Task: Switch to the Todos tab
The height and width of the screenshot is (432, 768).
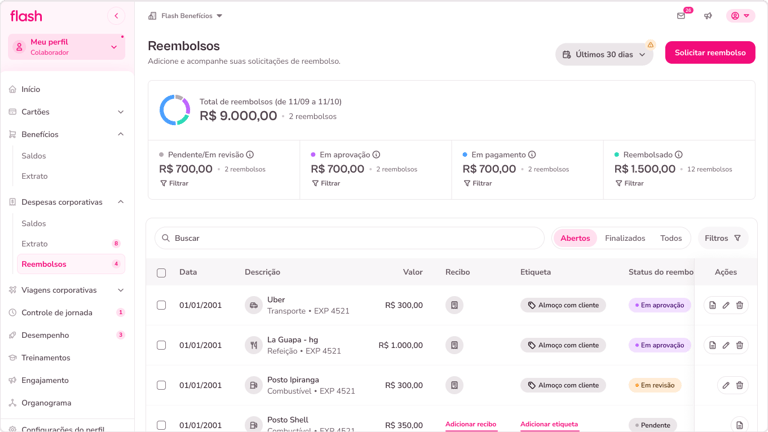Action: click(x=671, y=238)
